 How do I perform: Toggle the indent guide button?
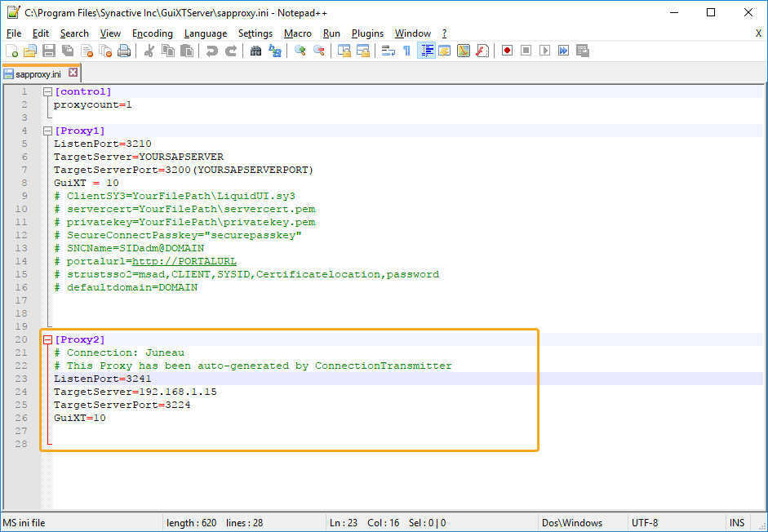426,51
